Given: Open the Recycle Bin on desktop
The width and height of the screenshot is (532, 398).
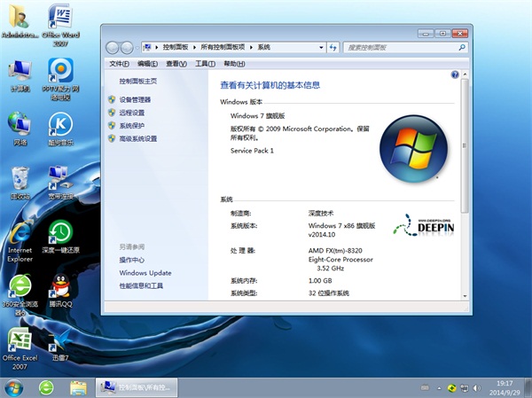Looking at the screenshot, I should click(20, 183).
